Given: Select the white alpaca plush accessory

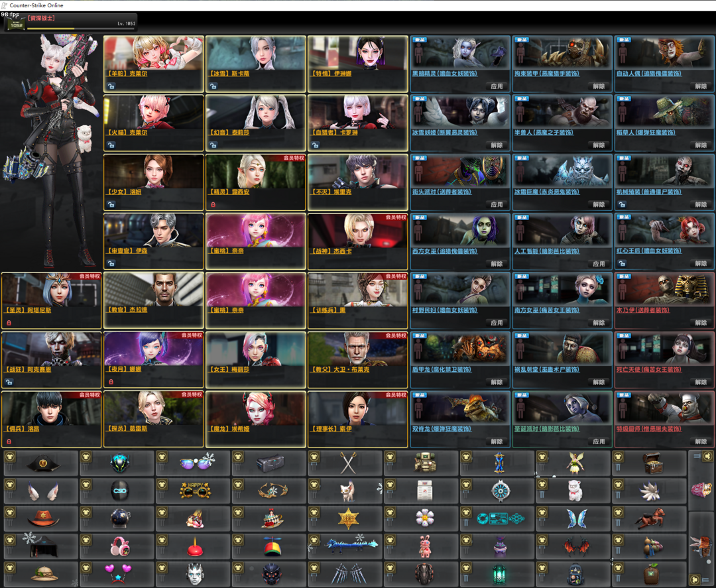Looking at the screenshot, I should (575, 491).
